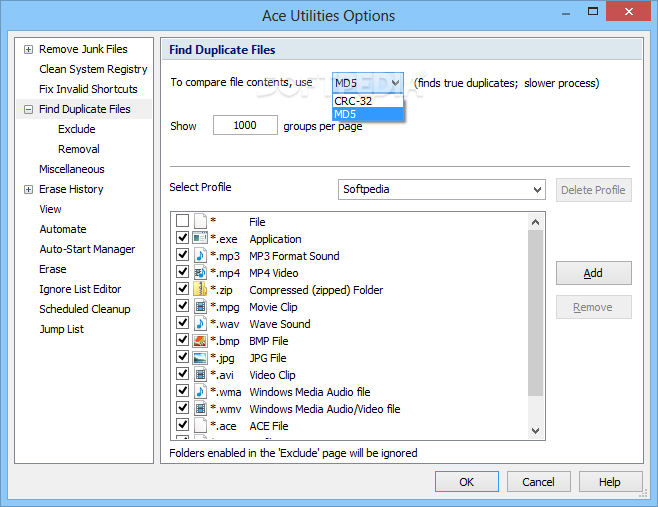Open the Removal sub-page

[79, 149]
